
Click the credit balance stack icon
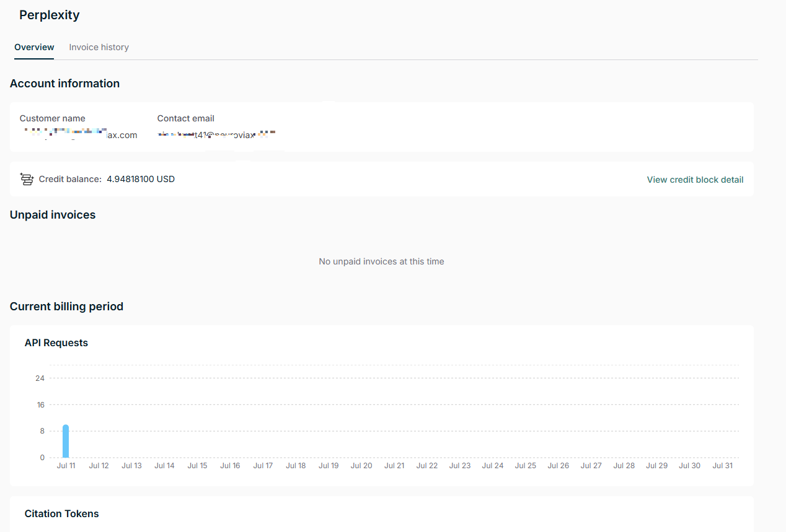27,179
